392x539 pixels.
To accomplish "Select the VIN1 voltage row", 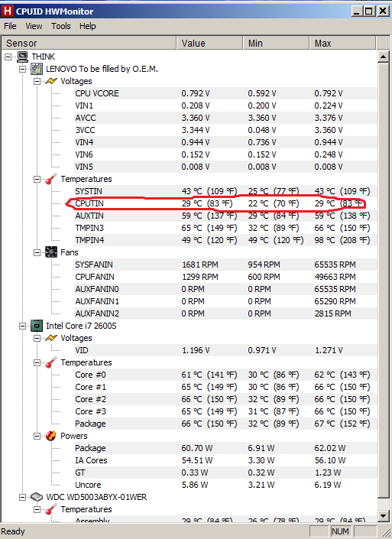I will tap(225, 106).
